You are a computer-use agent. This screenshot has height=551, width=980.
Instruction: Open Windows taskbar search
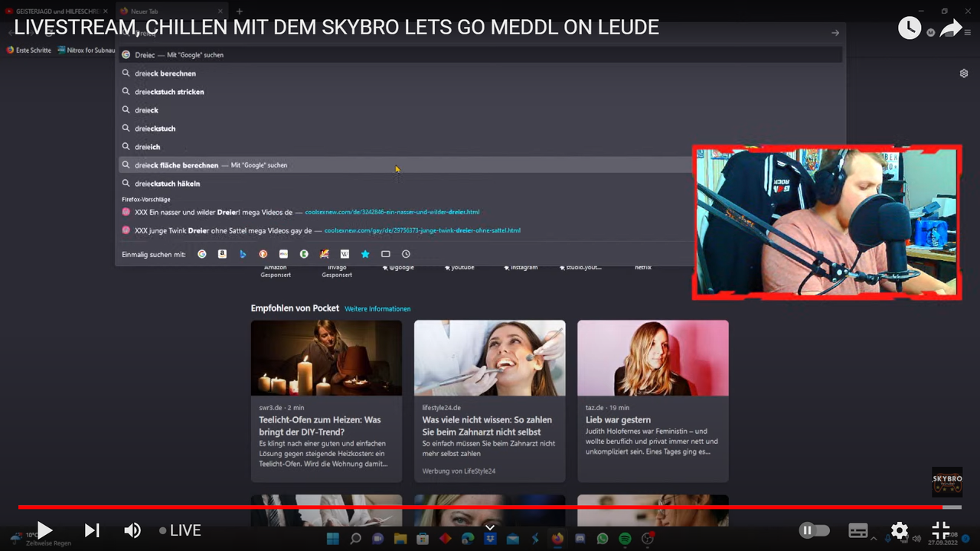pyautogui.click(x=355, y=540)
